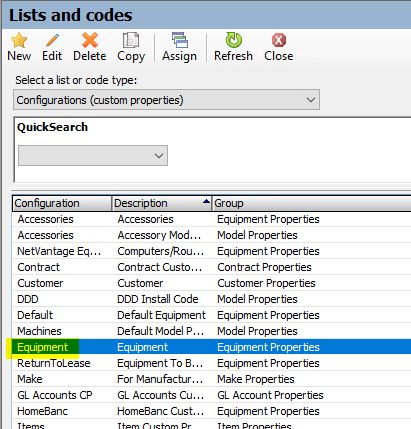Select the highlighted Equipment row
The image size is (411, 429).
tap(212, 347)
